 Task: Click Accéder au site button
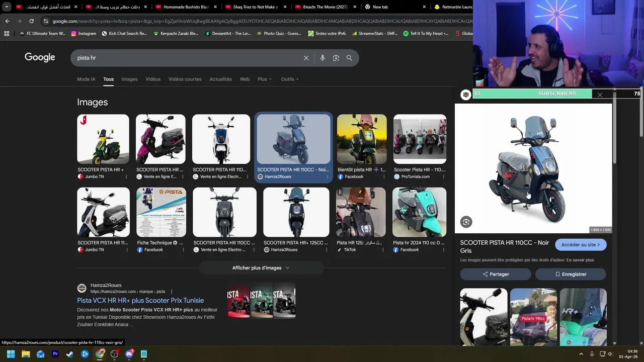[581, 245]
